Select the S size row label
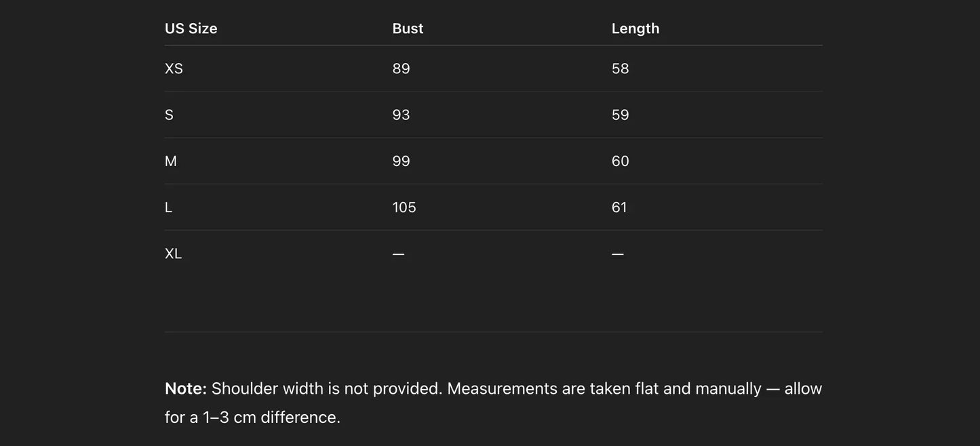The image size is (980, 446). (169, 115)
